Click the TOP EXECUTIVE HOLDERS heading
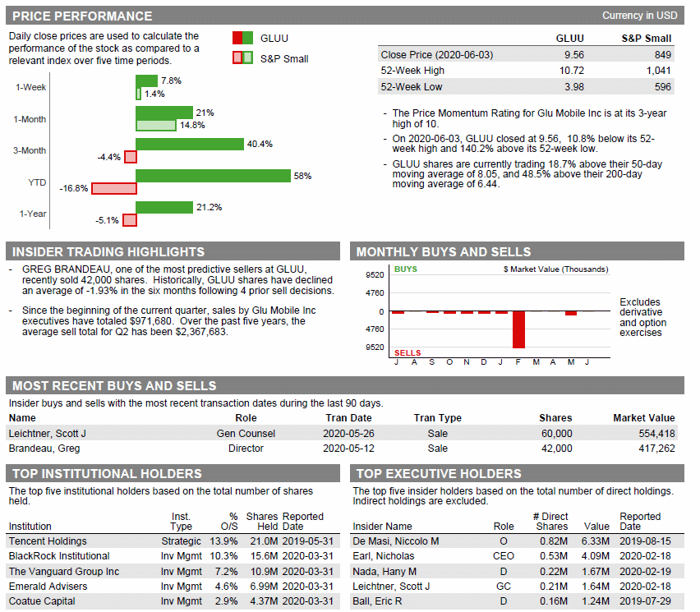Viewport: 700px width, 612px height. pyautogui.click(x=439, y=474)
